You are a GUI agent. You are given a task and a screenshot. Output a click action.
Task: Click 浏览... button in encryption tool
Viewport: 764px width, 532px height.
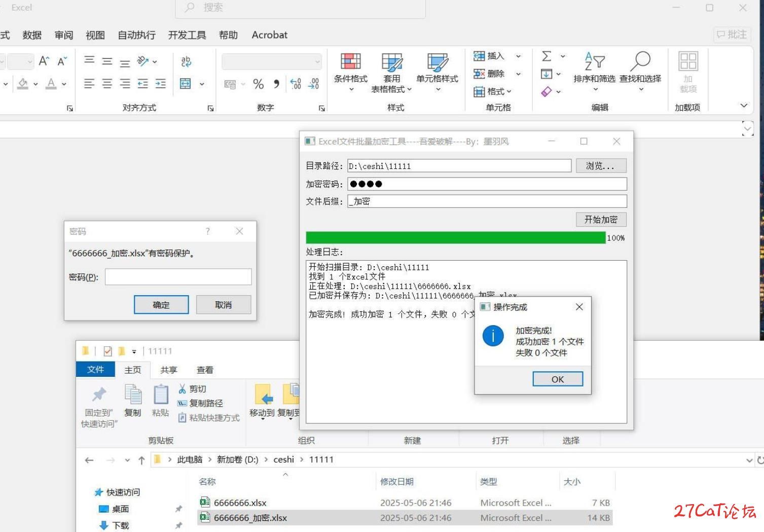[x=601, y=166]
